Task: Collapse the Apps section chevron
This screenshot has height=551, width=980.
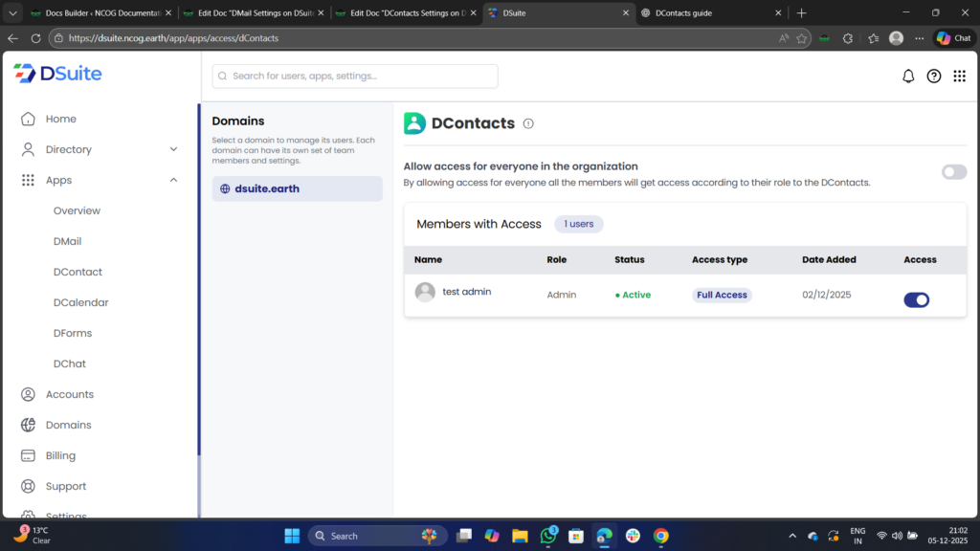Action: (173, 180)
